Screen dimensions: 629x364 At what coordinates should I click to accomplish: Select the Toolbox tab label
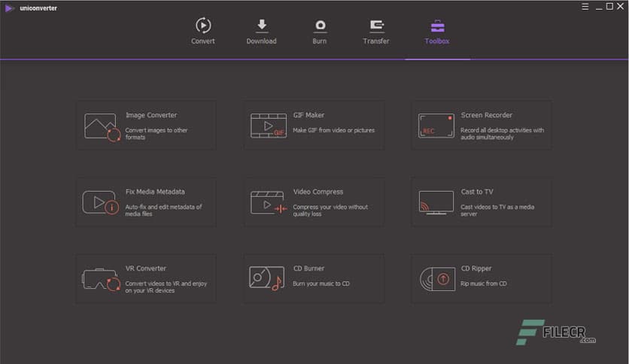[x=437, y=41]
